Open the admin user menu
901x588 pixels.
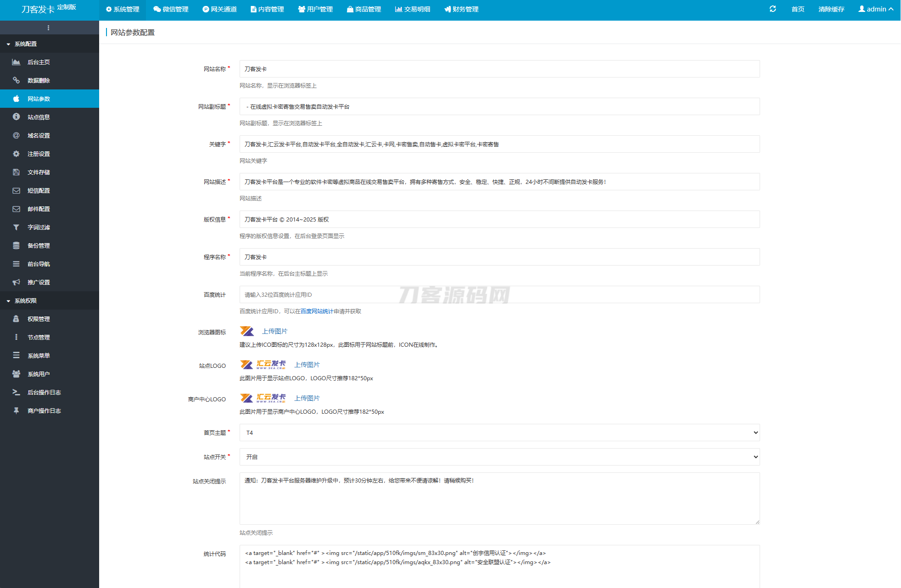tap(875, 9)
